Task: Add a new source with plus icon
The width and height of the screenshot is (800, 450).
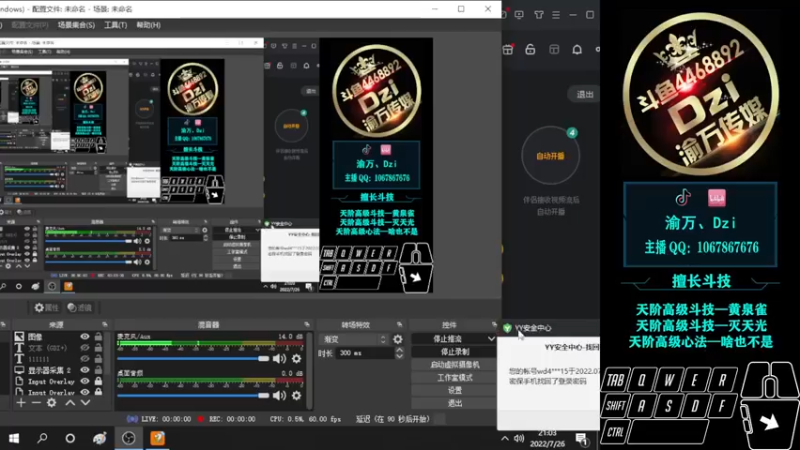Action: 20,403
